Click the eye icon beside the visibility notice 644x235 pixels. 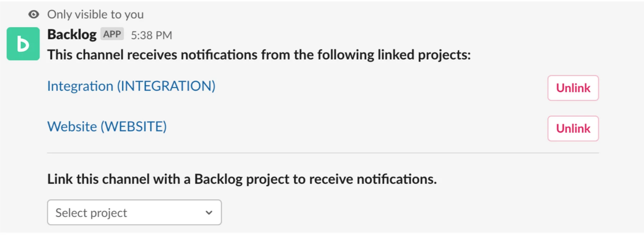(x=34, y=14)
